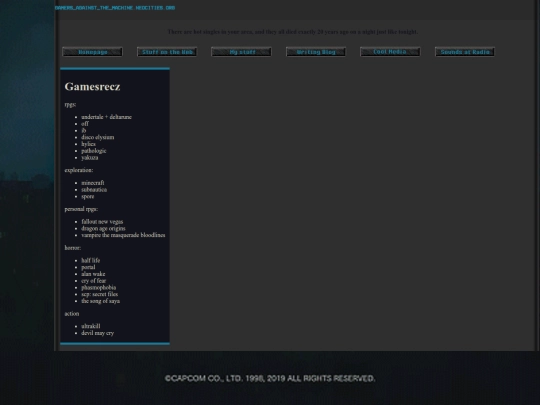540x405 pixels.
Task: Click the 'exploration:' category label
Action: 79,170
